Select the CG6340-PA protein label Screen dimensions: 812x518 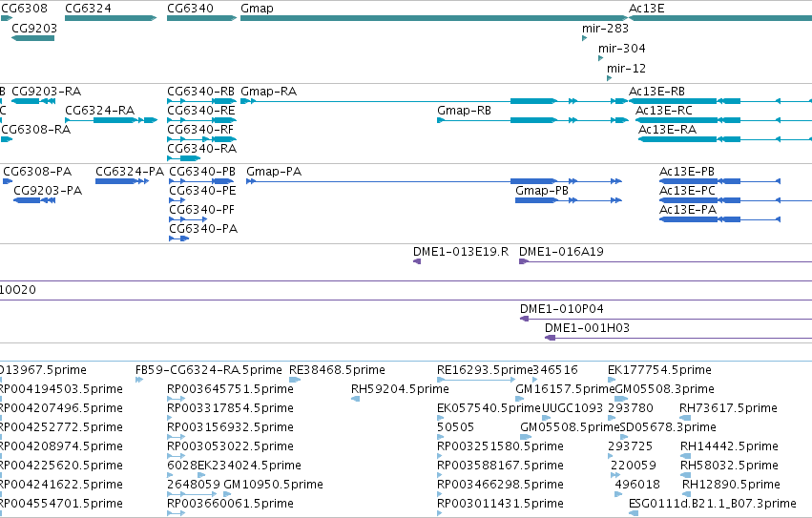pyautogui.click(x=203, y=229)
